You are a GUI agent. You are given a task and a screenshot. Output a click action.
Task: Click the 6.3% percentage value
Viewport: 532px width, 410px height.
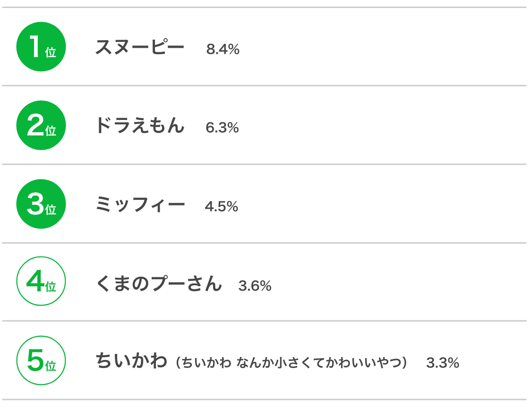222,128
